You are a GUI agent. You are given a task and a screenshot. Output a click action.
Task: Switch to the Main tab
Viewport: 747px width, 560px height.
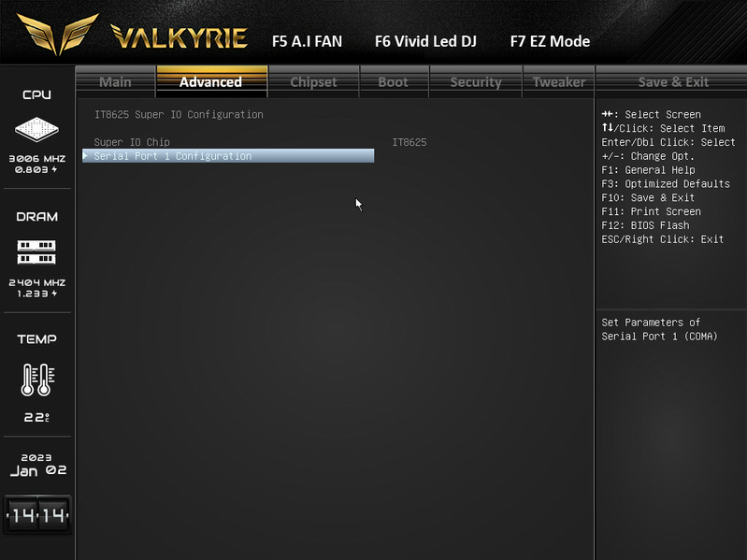[115, 82]
